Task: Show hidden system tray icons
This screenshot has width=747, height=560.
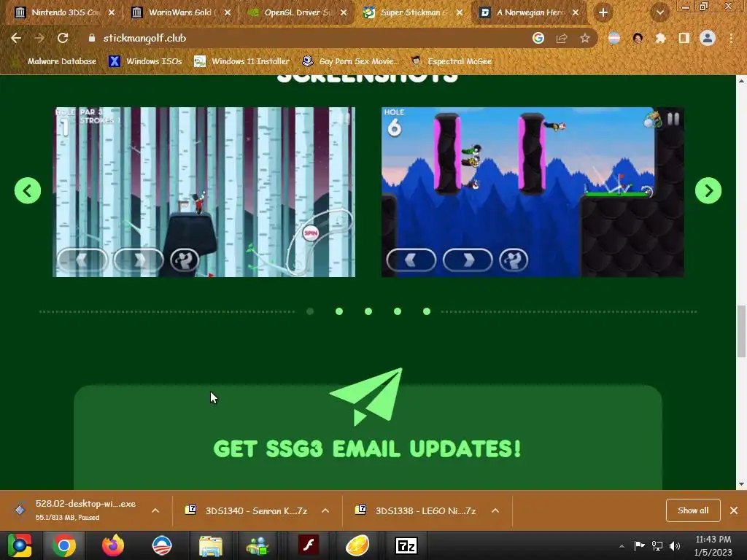Action: click(x=622, y=546)
